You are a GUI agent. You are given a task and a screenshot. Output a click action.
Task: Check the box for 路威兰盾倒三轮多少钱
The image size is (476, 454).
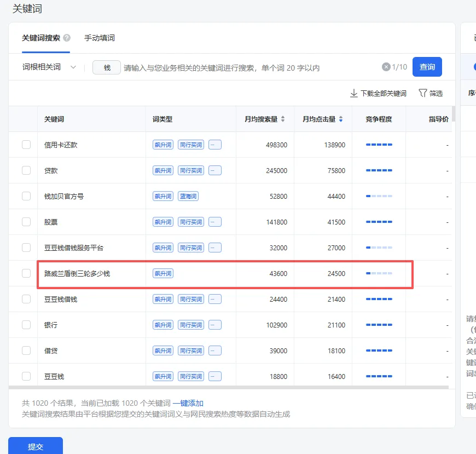tap(26, 273)
